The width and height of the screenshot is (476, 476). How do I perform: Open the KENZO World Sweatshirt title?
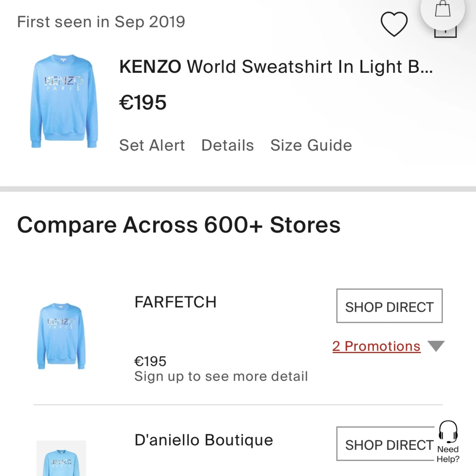pyautogui.click(x=276, y=67)
